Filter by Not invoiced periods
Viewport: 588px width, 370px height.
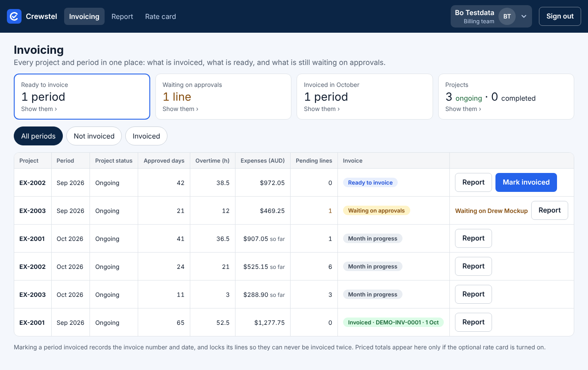(x=94, y=136)
